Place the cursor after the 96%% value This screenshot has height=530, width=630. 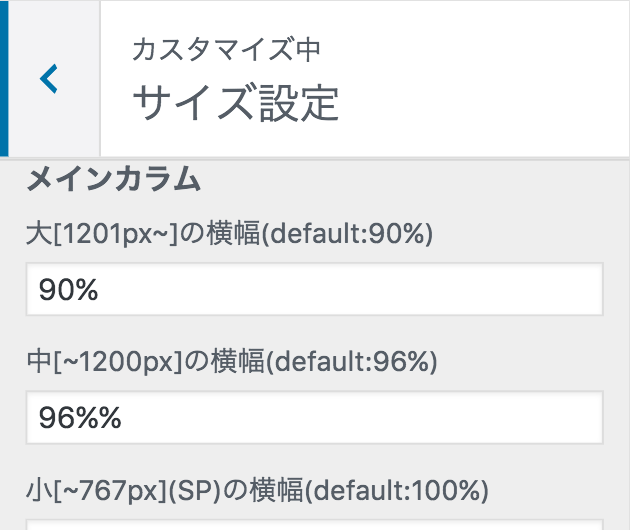point(123,417)
